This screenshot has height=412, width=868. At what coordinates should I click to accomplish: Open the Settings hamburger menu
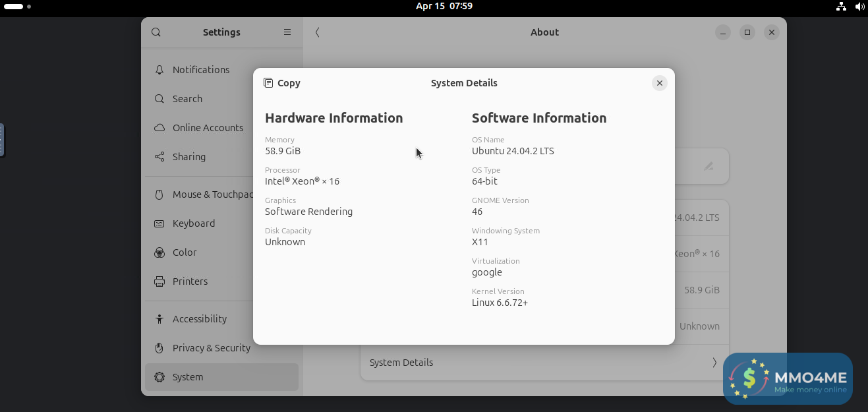287,32
